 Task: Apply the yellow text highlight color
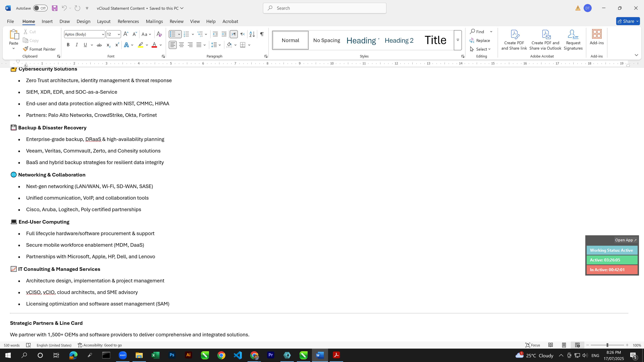click(x=141, y=45)
